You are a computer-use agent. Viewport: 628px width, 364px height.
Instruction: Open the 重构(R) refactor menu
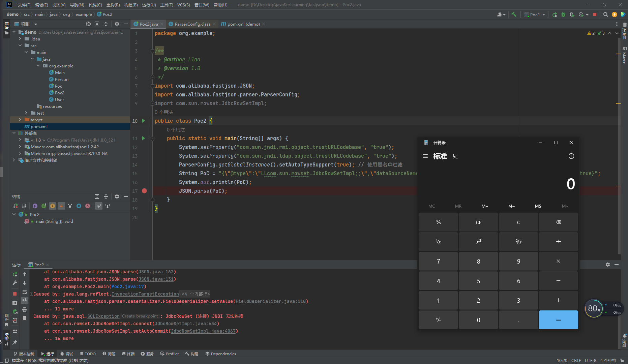113,5
